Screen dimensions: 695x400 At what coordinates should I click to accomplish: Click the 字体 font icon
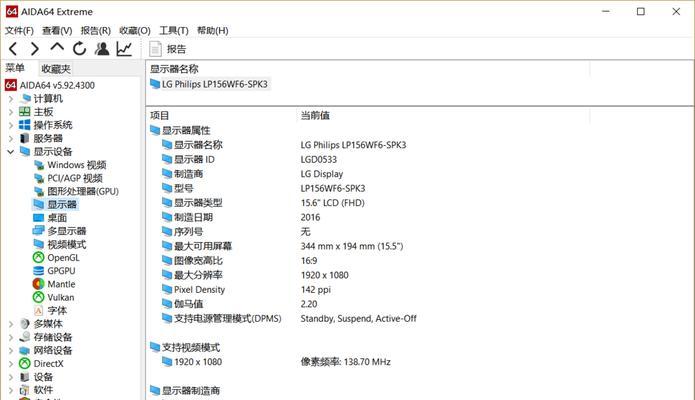[39, 310]
